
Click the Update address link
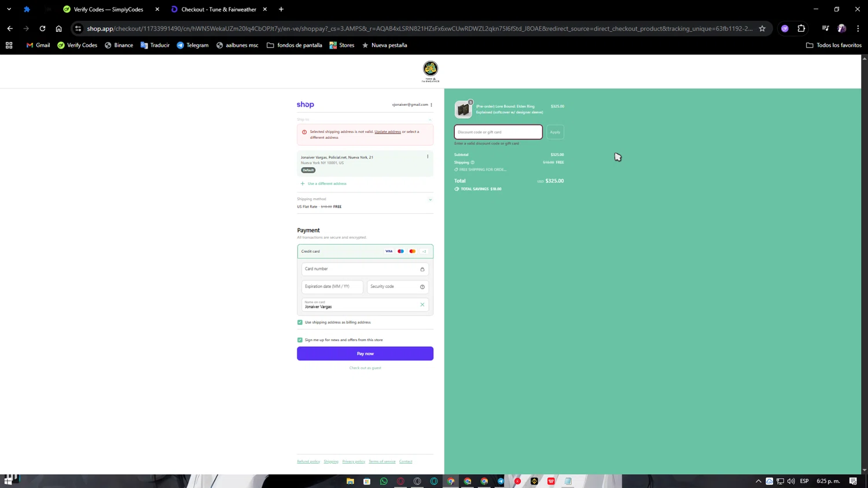click(388, 132)
